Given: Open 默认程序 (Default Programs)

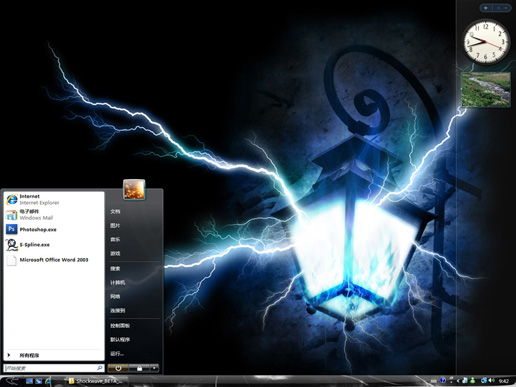Looking at the screenshot, I should (x=120, y=339).
